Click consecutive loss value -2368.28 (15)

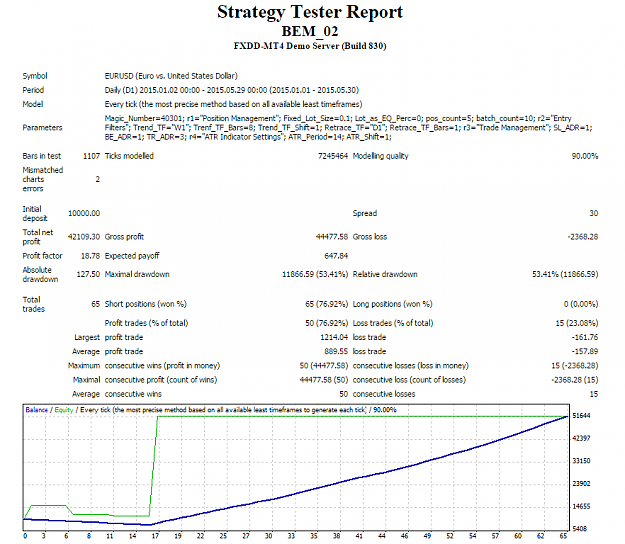click(x=575, y=380)
